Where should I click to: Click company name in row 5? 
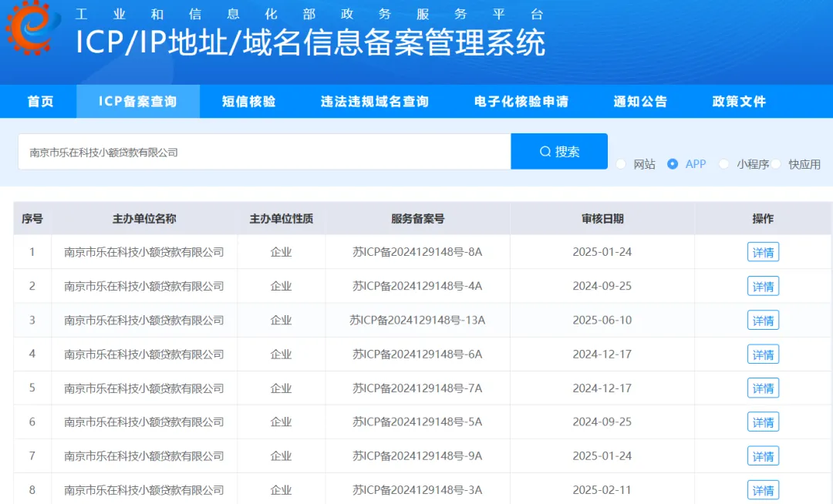tap(144, 388)
